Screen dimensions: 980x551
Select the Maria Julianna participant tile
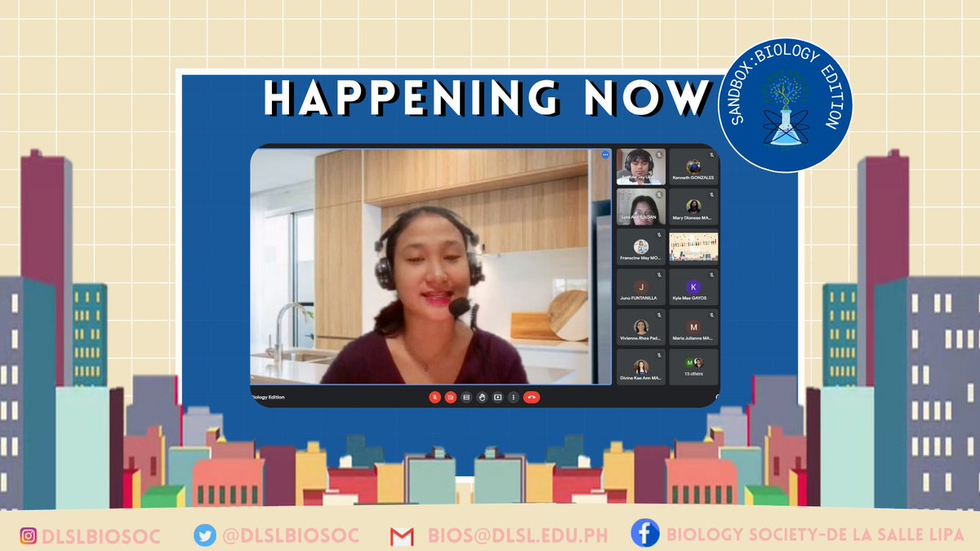tap(693, 327)
